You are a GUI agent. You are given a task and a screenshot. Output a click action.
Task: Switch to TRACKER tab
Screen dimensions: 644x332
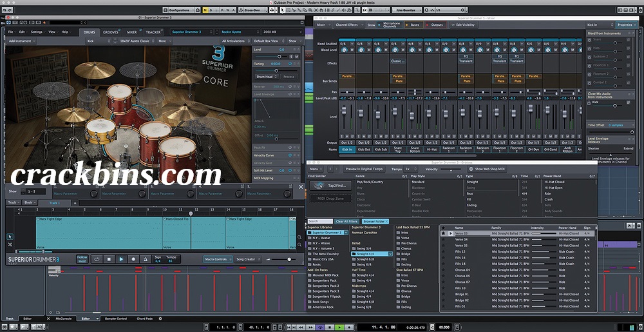pyautogui.click(x=153, y=32)
